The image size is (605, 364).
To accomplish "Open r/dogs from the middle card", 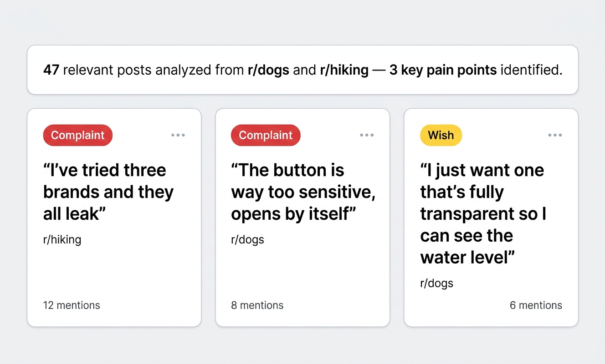I will [247, 240].
